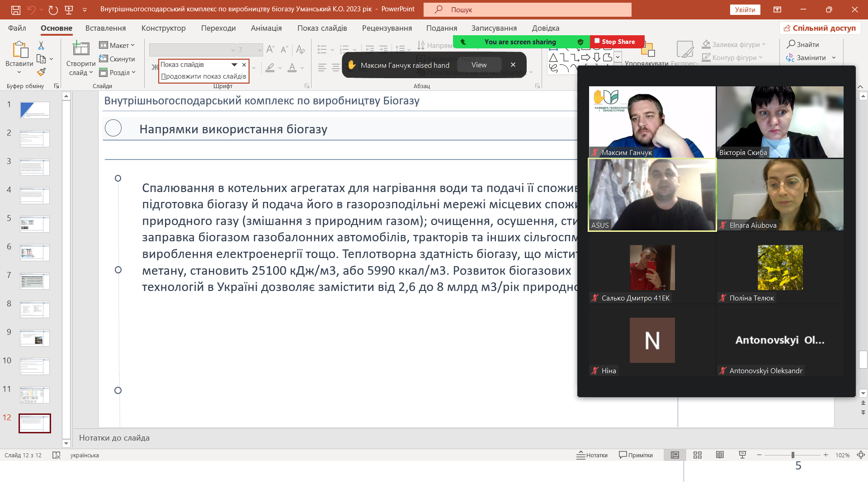The image size is (868, 488).
Task: Open Reading view from the status bar
Action: coord(720,455)
